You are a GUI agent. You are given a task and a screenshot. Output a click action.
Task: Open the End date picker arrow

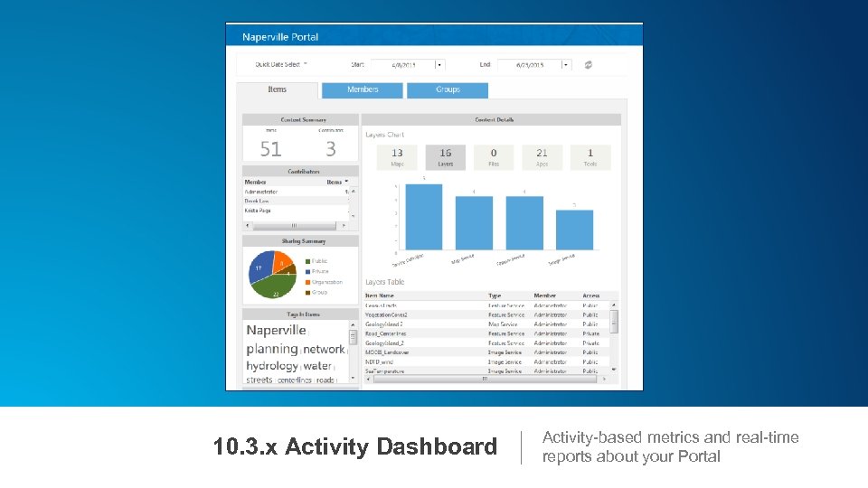coord(565,65)
